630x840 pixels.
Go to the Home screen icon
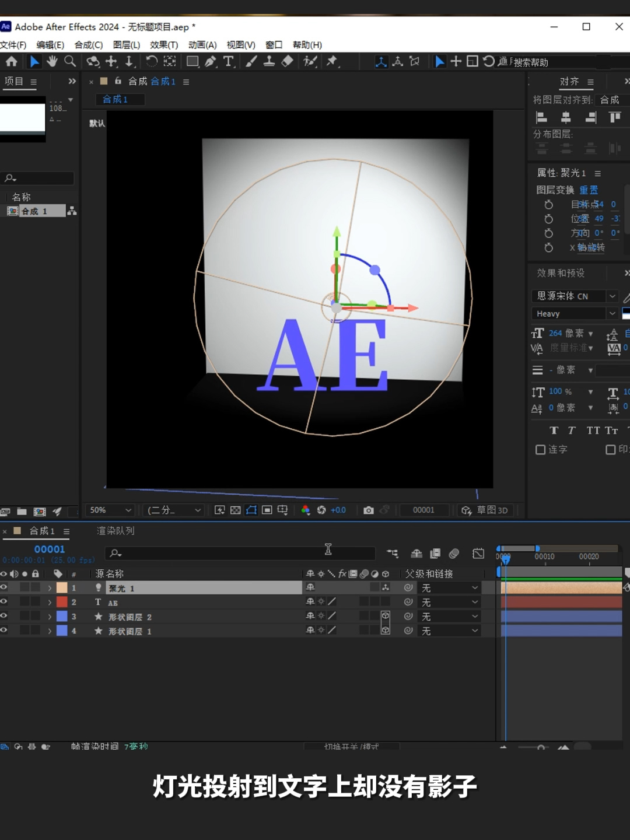tap(12, 61)
